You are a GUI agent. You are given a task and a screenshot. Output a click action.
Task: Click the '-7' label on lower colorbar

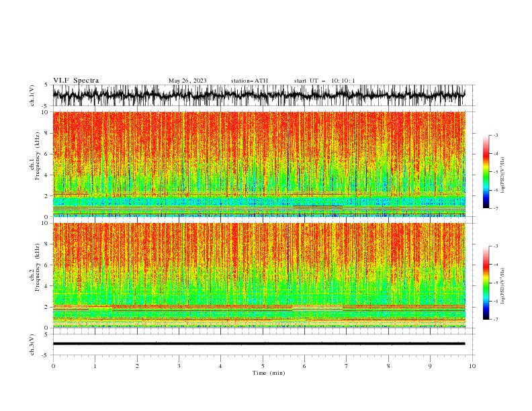pos(495,320)
